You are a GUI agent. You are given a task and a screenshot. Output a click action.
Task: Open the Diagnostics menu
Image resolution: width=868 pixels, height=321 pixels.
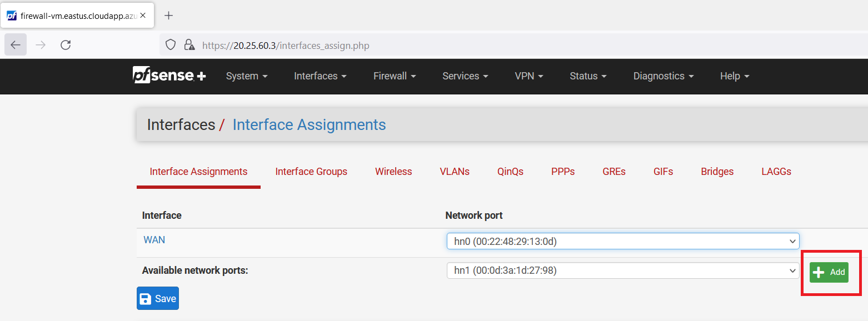click(x=664, y=76)
